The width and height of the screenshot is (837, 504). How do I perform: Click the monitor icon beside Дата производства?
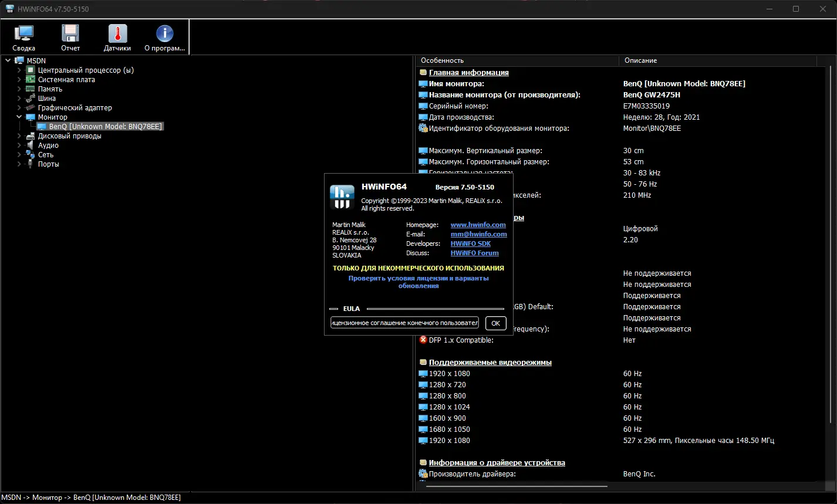click(423, 117)
